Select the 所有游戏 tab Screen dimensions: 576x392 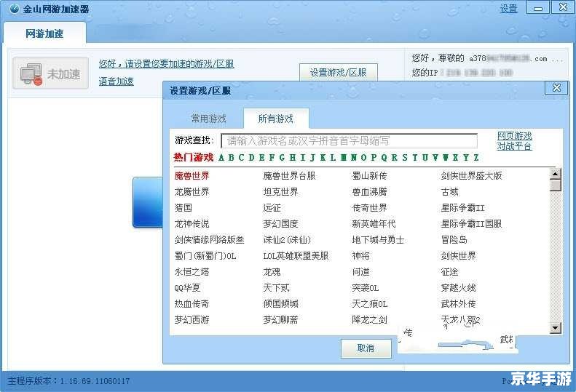tap(275, 119)
